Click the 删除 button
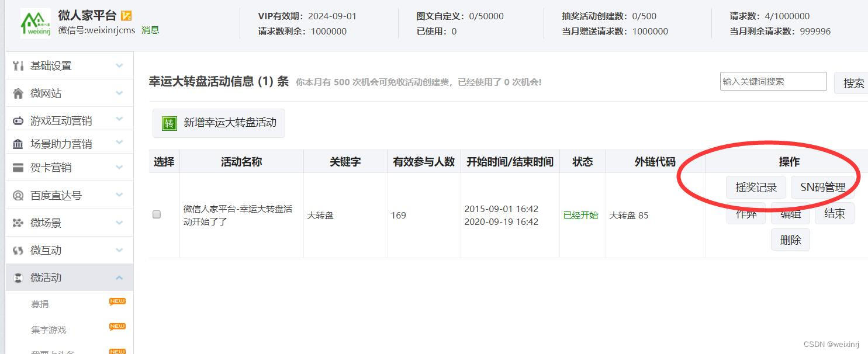 (790, 240)
